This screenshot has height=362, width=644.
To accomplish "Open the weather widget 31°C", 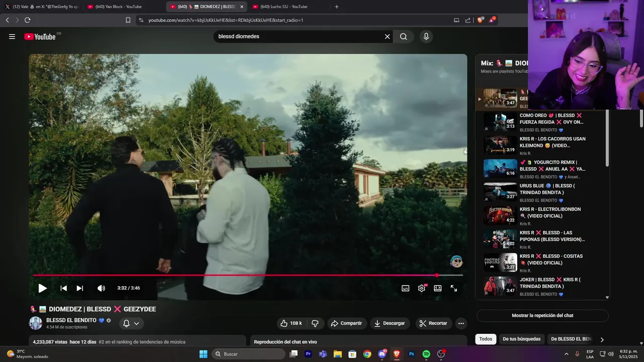I will click(x=28, y=354).
